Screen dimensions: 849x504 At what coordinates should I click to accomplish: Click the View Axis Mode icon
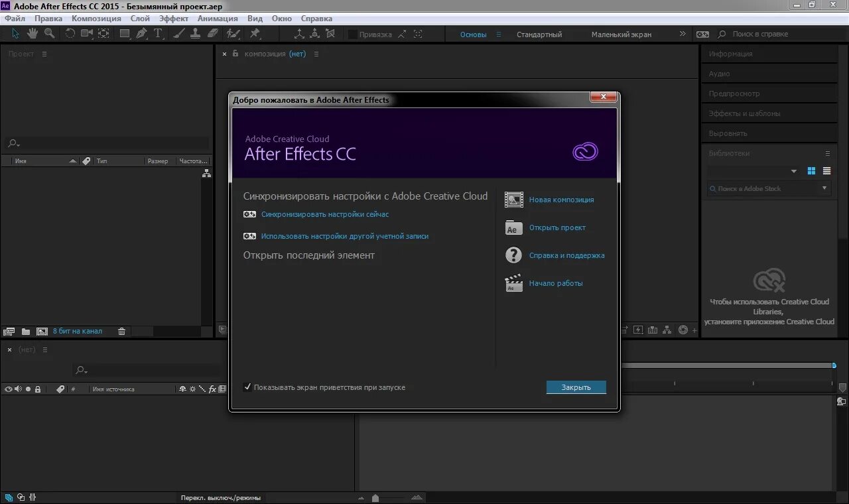coord(331,34)
